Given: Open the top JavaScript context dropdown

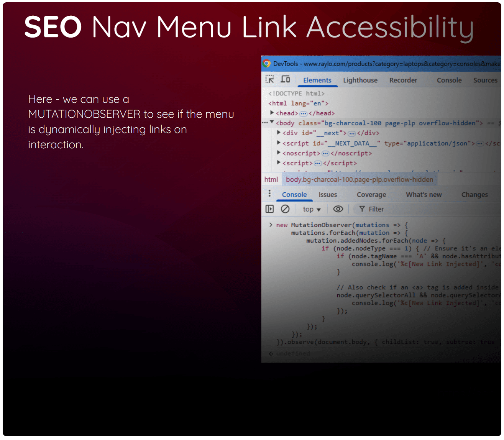Looking at the screenshot, I should pyautogui.click(x=312, y=209).
